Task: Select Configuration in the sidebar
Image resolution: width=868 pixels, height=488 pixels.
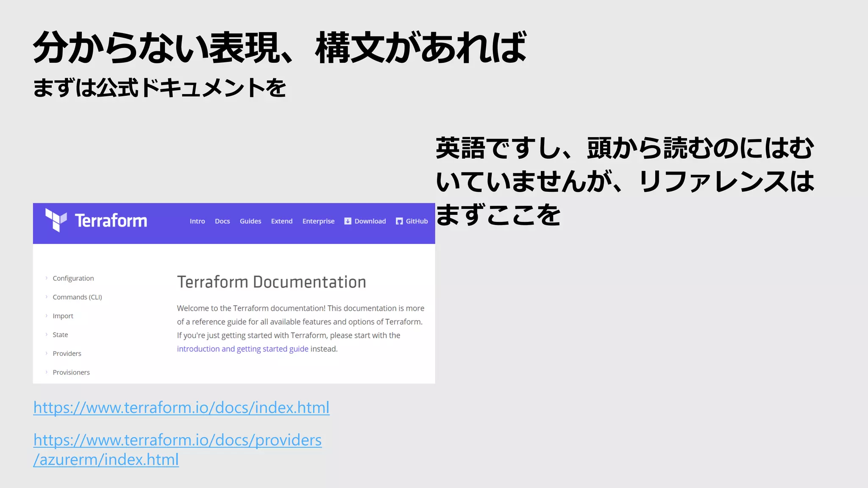Action: (x=73, y=278)
